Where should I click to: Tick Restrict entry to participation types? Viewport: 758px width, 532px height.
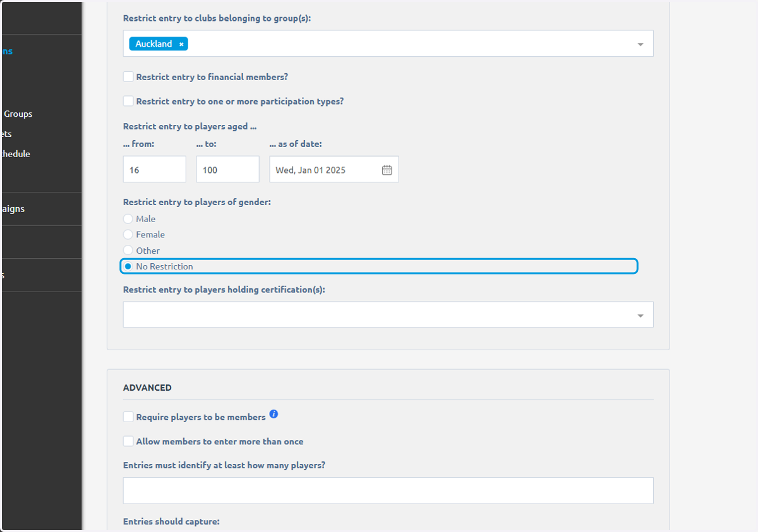pyautogui.click(x=128, y=101)
